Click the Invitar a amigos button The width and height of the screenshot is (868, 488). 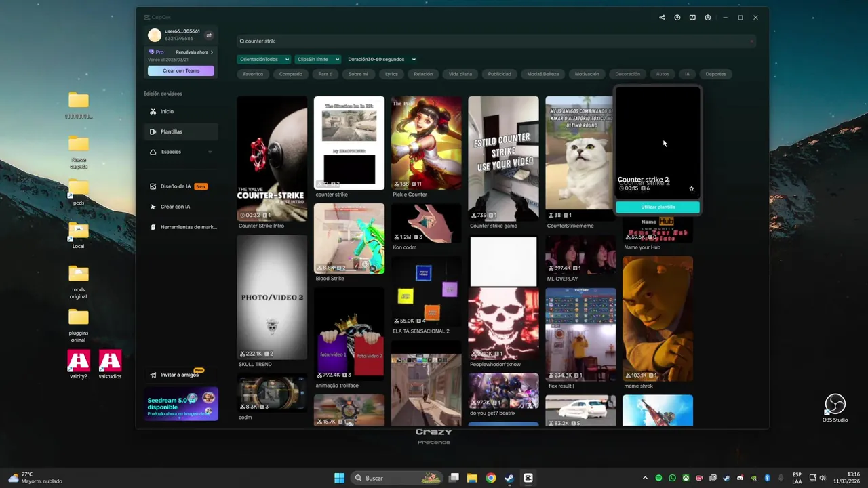pos(180,375)
